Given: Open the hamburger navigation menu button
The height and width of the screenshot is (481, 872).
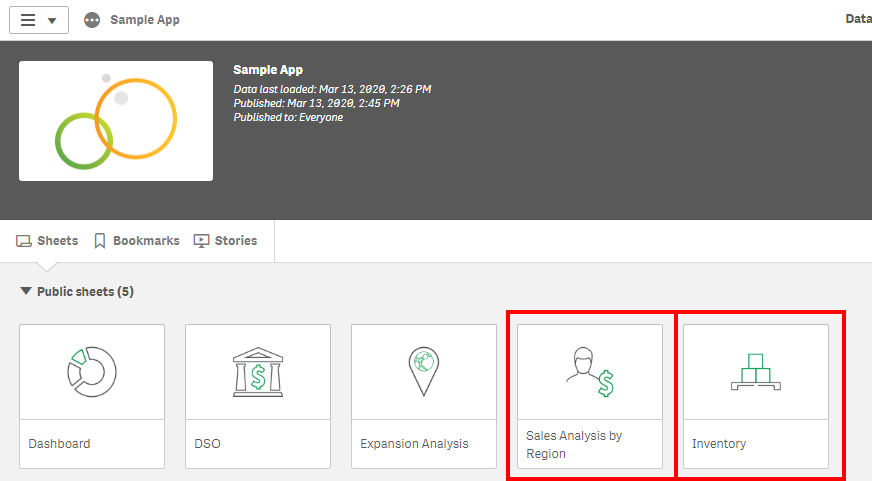Looking at the screenshot, I should point(39,20).
